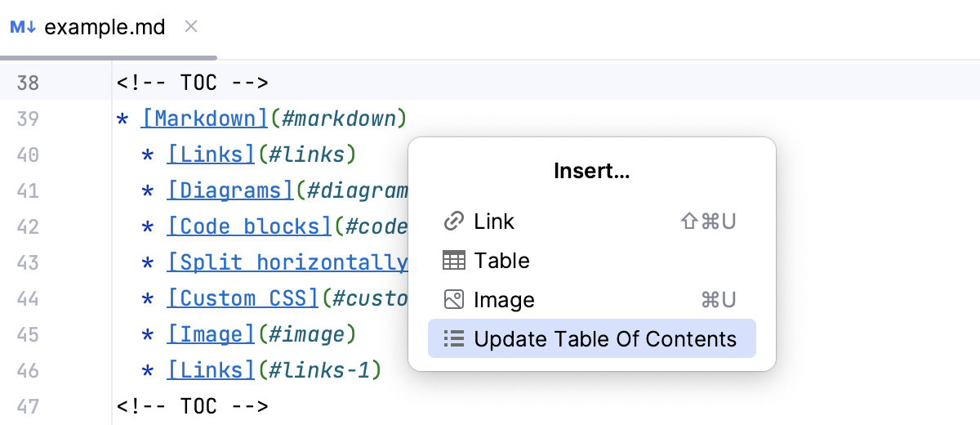
Task: Click the [Custom CSS] link text
Action: (x=243, y=298)
